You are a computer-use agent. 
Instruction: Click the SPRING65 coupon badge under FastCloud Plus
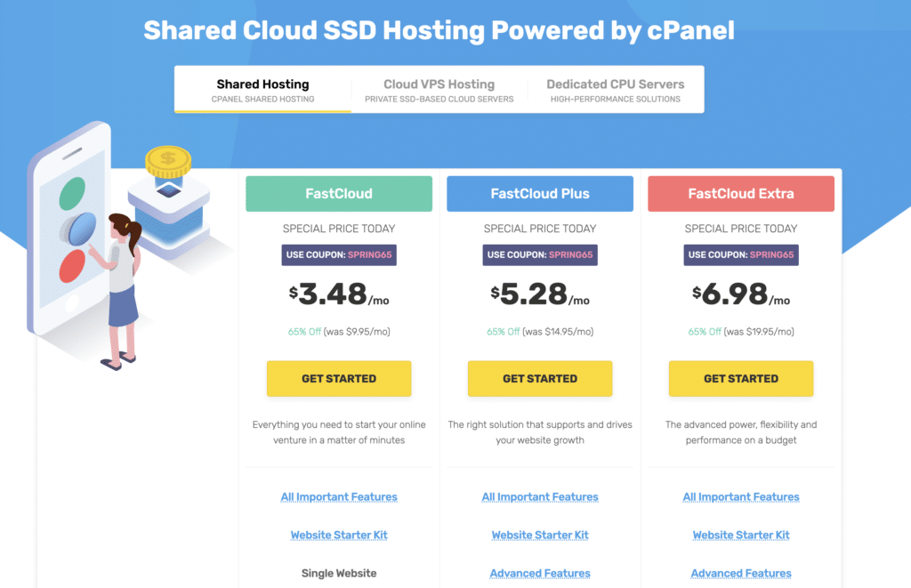tap(540, 254)
